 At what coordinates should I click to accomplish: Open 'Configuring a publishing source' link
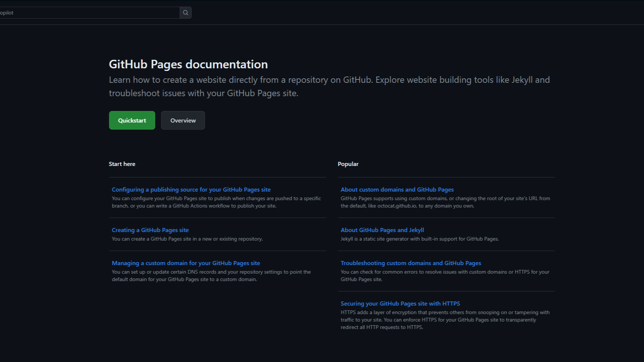click(x=191, y=190)
